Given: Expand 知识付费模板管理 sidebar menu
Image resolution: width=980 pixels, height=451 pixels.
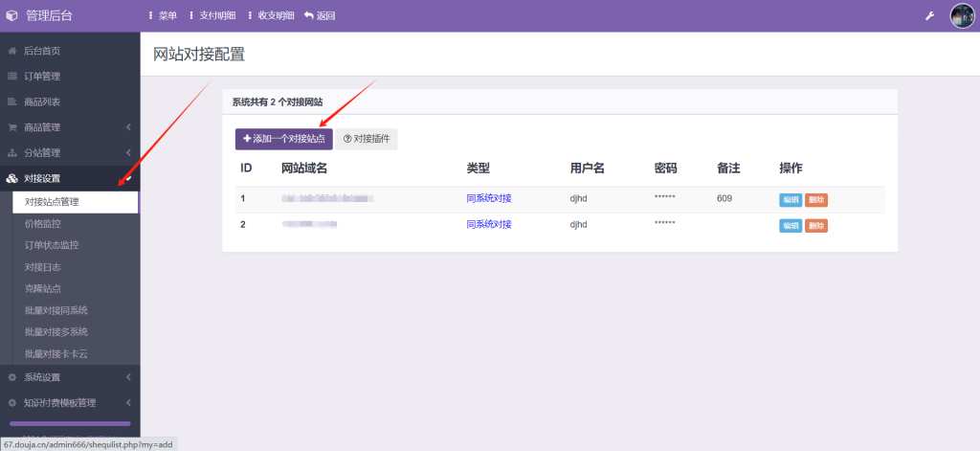Looking at the screenshot, I should [70, 403].
